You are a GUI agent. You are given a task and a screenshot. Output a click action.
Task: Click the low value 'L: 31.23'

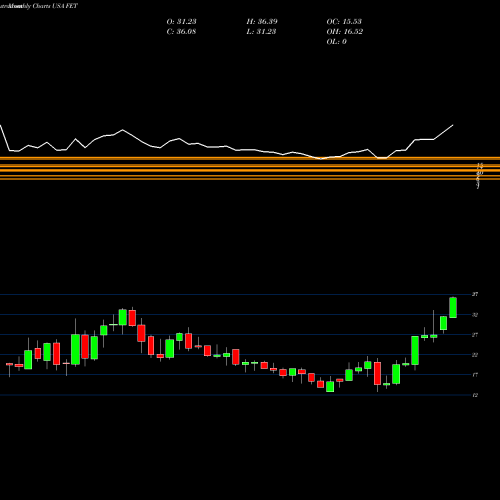[261, 32]
